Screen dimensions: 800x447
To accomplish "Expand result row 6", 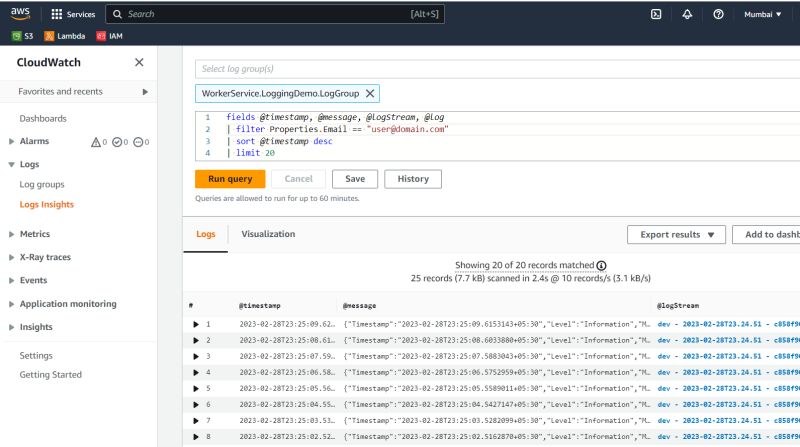I will (x=196, y=405).
